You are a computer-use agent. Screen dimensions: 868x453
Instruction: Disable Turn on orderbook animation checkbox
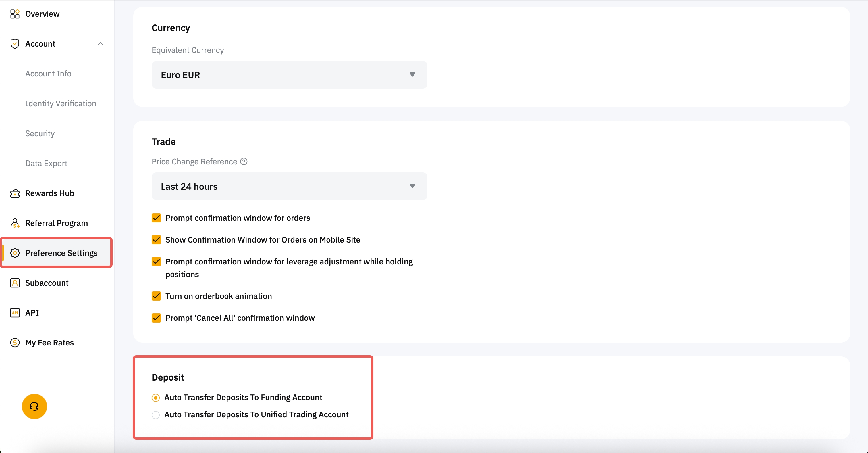[156, 296]
